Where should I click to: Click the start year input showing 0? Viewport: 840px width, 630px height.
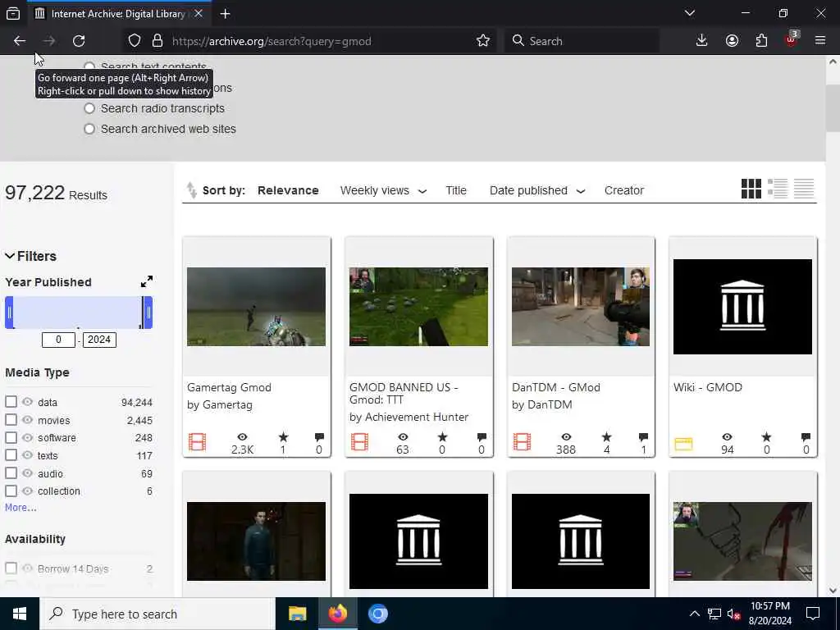(x=58, y=340)
